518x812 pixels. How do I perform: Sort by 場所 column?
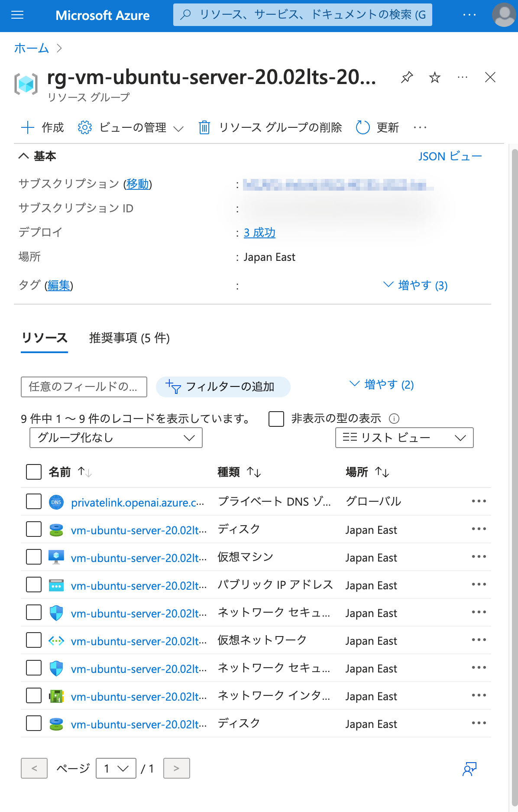[367, 472]
